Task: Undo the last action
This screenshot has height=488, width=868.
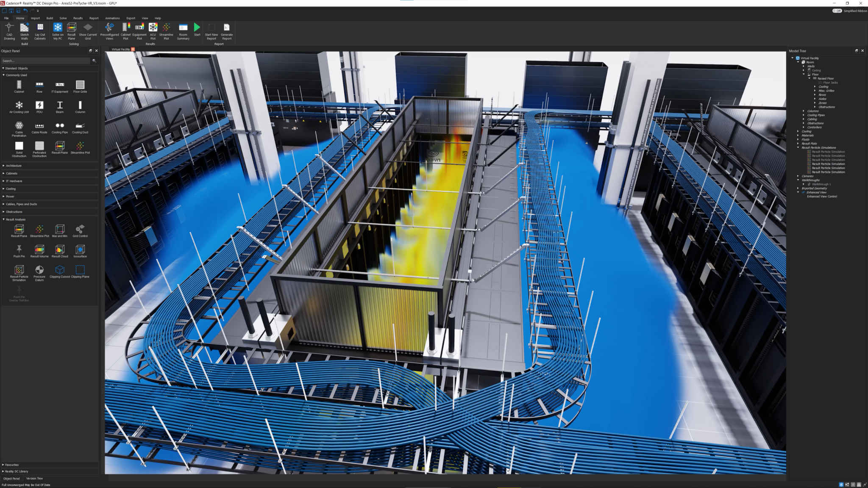Action: point(25,11)
